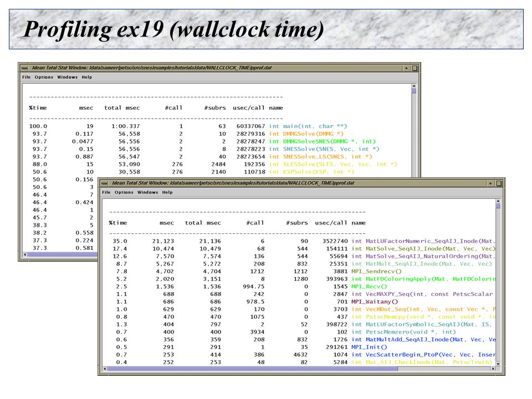Click left arrow of front window horizontal scrollbar
This screenshot has height=399, width=532.
tap(105, 369)
